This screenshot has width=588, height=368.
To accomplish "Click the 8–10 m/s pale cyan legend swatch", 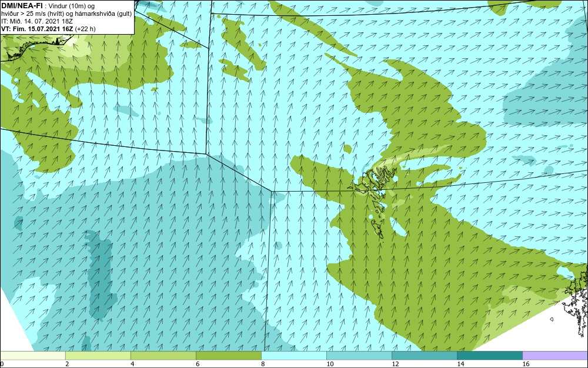I will (x=293, y=356).
